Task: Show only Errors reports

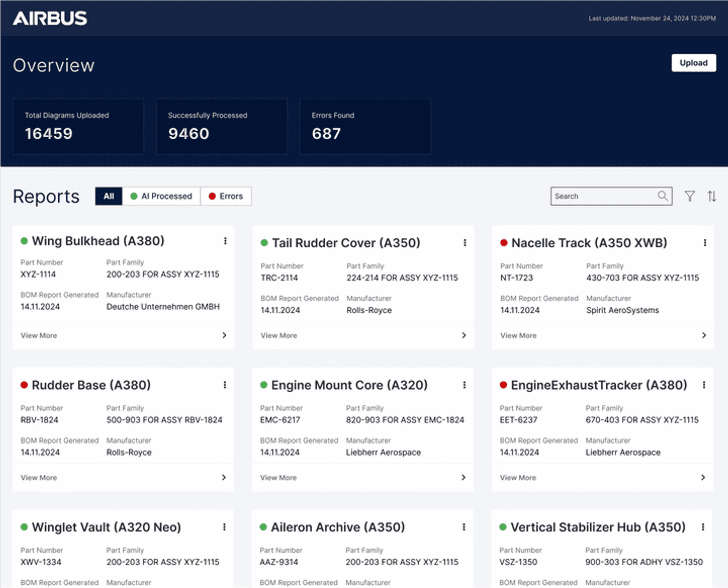Action: point(226,196)
